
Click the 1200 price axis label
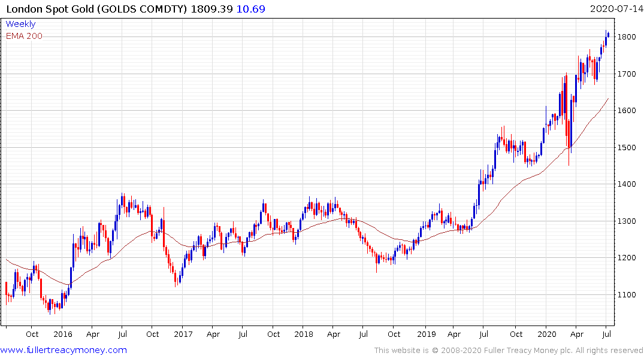[x=627, y=258]
